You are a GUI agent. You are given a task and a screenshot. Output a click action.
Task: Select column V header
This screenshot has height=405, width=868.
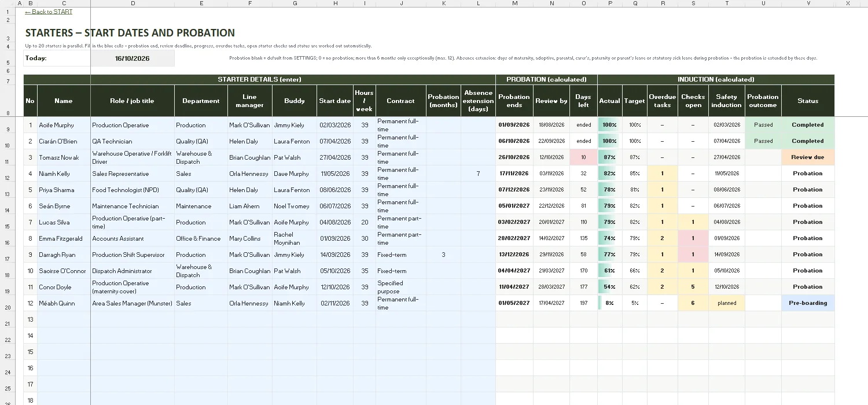pos(808,3)
